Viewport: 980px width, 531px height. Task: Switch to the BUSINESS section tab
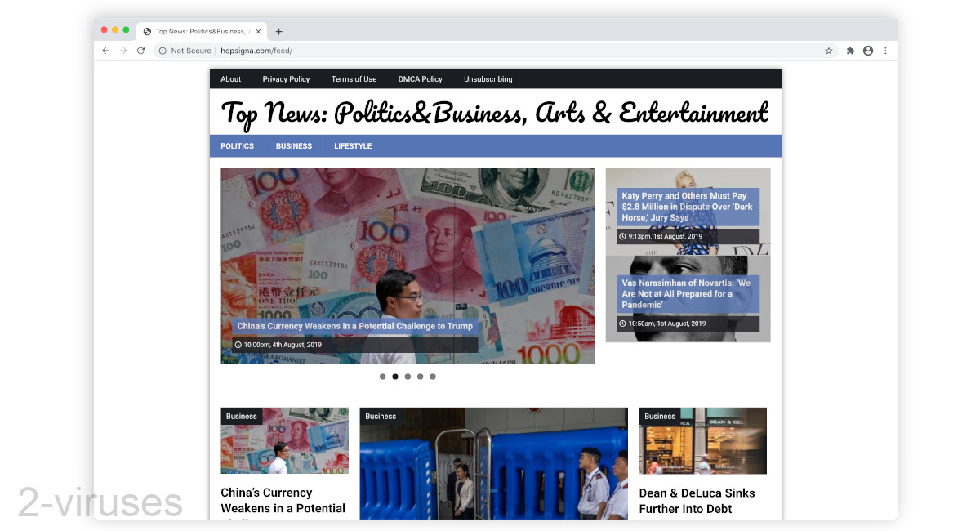pos(293,145)
